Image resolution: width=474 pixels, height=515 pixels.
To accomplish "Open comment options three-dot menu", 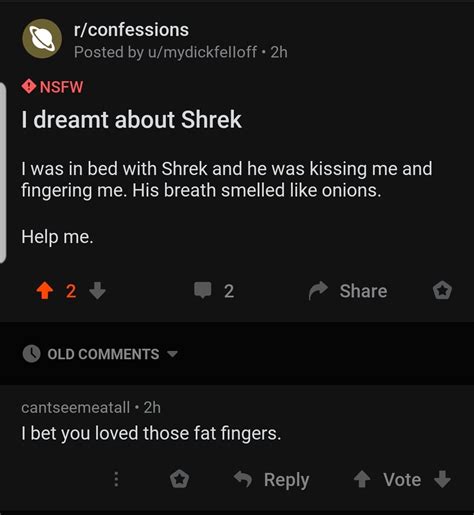I will tap(116, 479).
